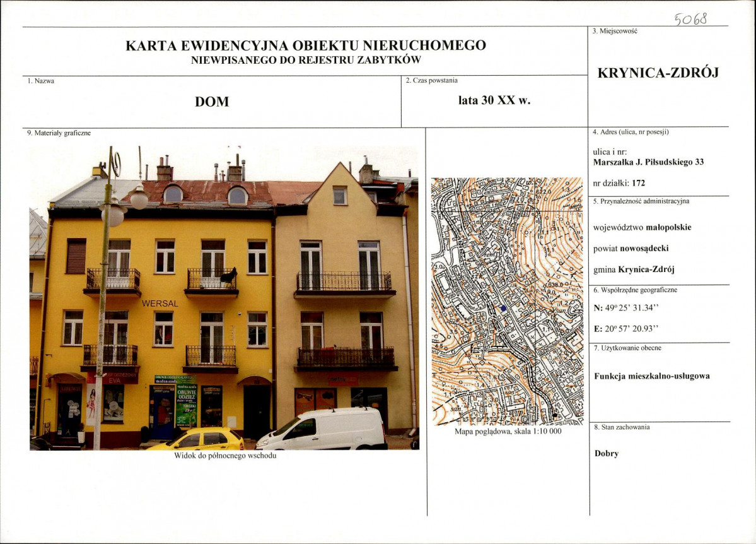Click the subtitle 'NIEWPISANEGO DO REJESTRU ZABYTKÓW'

(306, 61)
